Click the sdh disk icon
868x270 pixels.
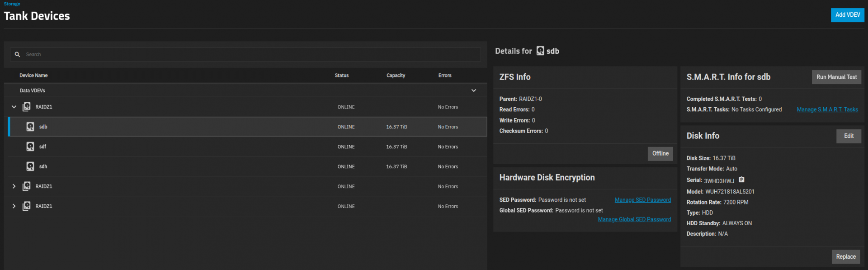[30, 166]
